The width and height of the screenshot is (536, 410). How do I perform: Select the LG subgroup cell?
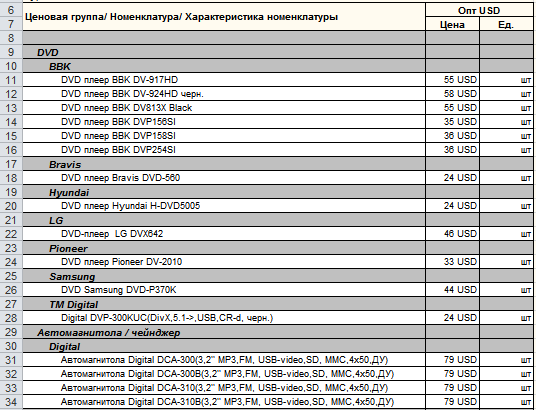pos(224,220)
